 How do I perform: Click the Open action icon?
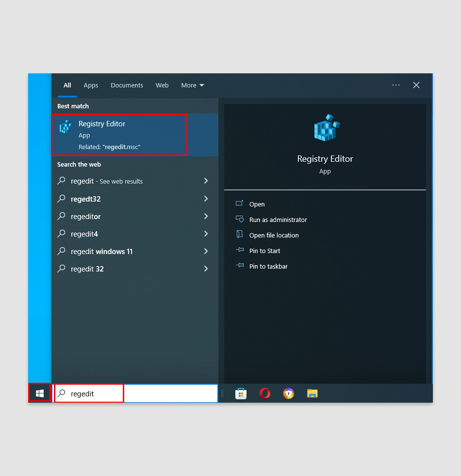[x=239, y=203]
